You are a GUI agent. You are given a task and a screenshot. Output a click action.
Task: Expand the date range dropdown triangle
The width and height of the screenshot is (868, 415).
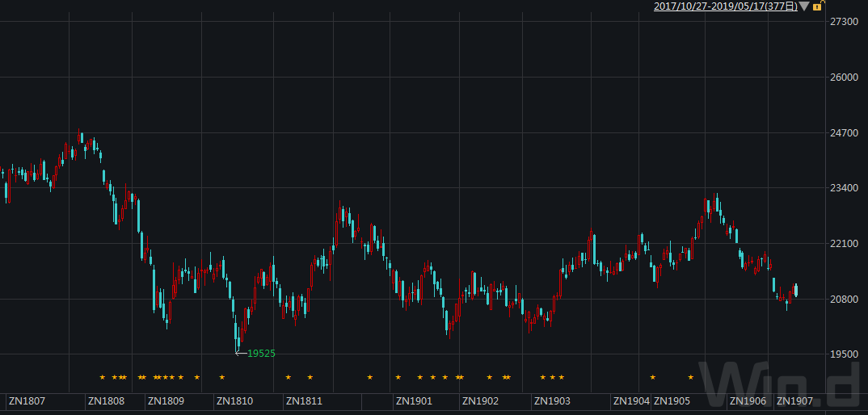[x=804, y=6]
